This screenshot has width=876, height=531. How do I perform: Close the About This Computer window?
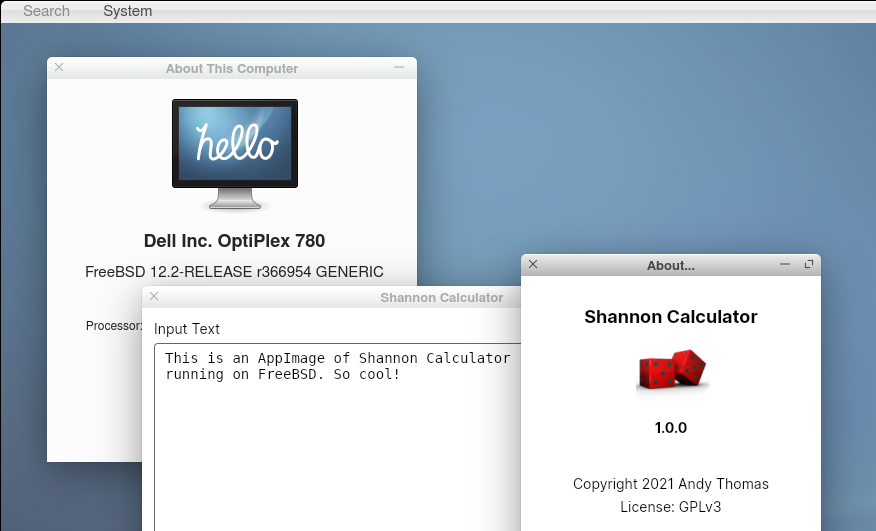[59, 67]
